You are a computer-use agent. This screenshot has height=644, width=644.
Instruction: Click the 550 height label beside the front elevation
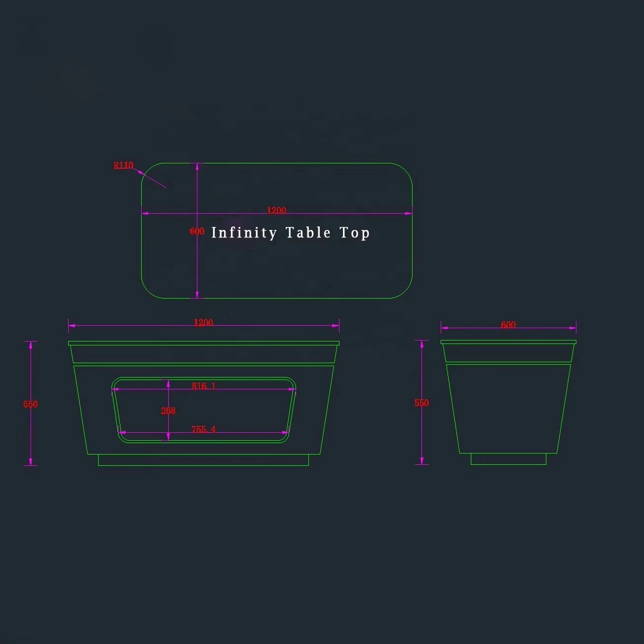point(31,404)
